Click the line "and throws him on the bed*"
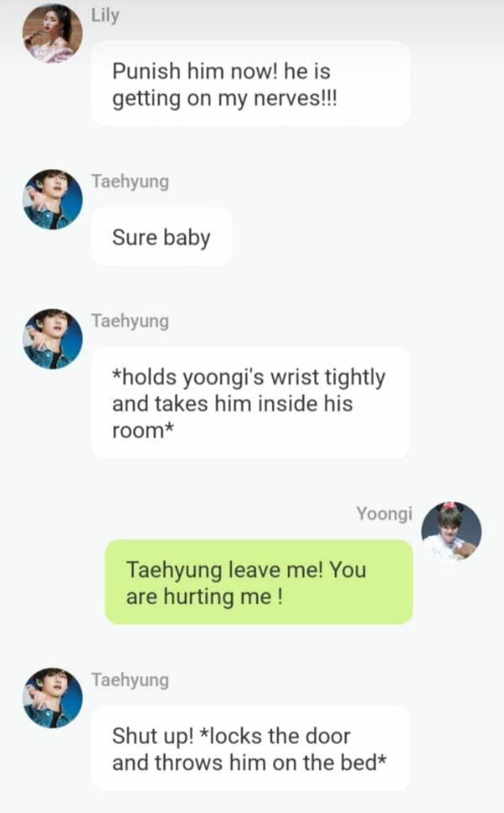The image size is (504, 813). point(249,763)
